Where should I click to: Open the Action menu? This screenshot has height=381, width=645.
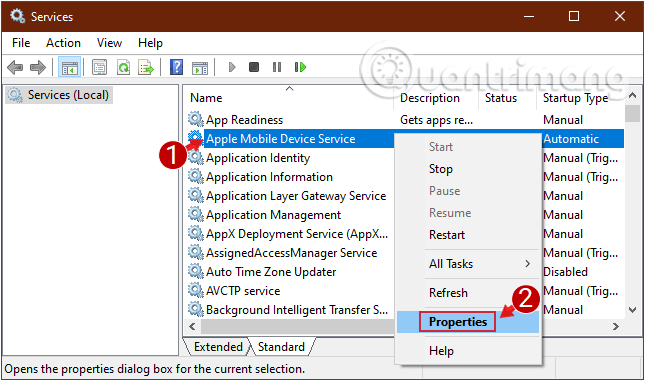(x=63, y=43)
